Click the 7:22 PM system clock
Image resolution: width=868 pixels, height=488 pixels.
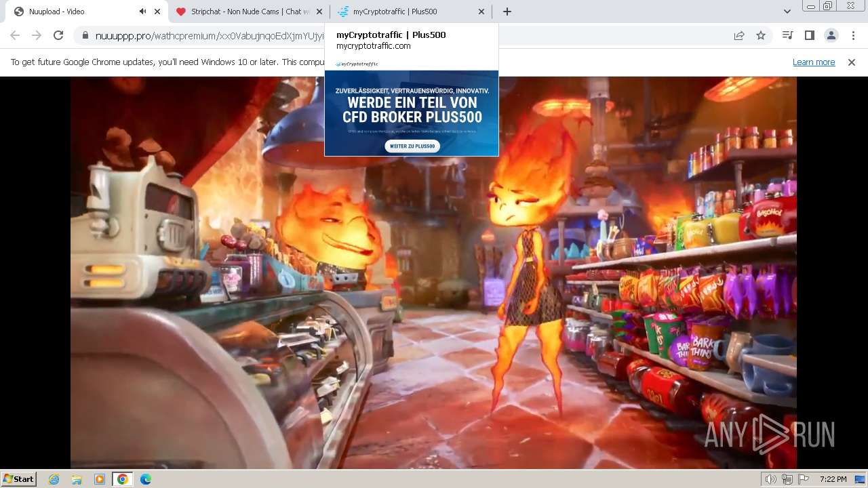833,479
